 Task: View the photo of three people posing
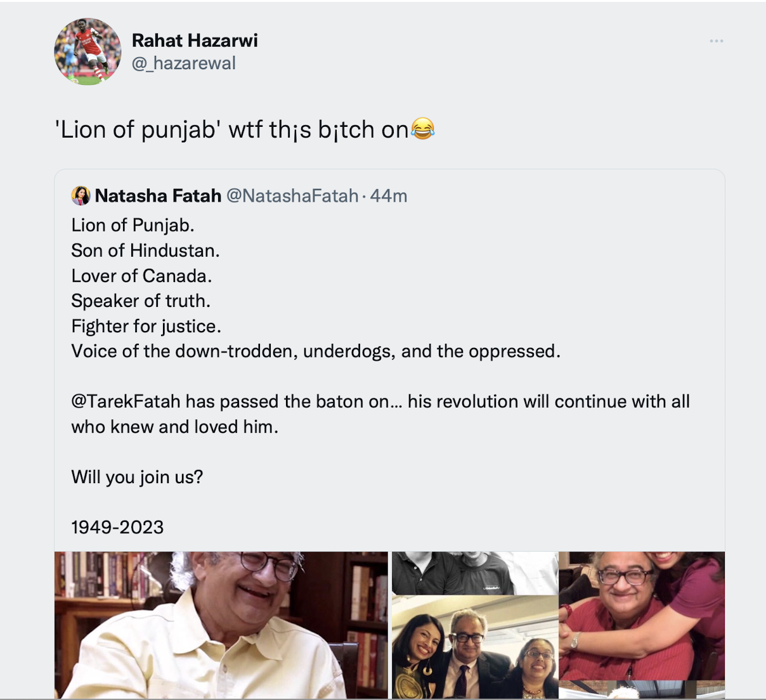tap(474, 647)
